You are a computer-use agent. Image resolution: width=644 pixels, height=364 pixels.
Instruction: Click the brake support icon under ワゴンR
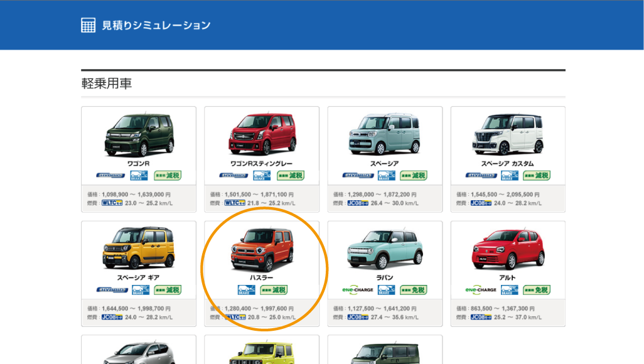(139, 176)
